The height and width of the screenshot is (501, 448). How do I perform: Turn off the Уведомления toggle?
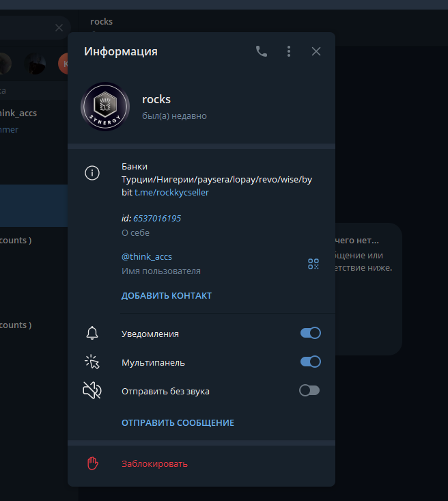click(x=310, y=333)
